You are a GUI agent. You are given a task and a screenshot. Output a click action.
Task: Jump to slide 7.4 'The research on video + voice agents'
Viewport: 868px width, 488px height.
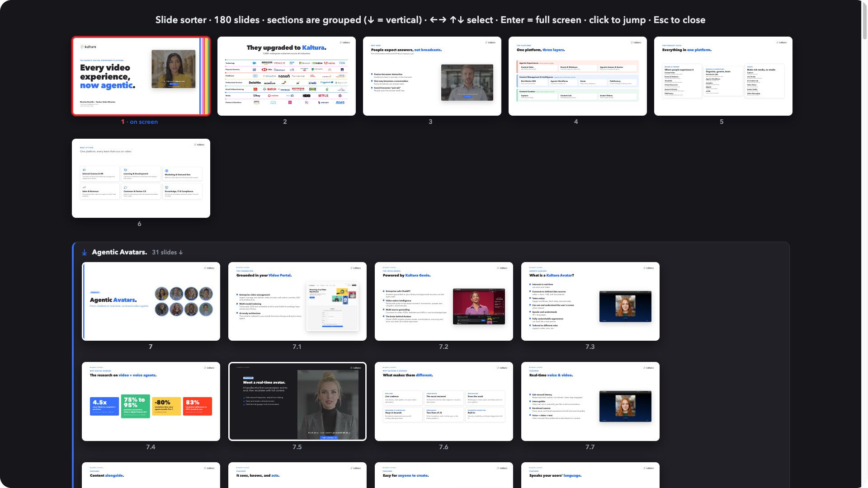(x=151, y=401)
